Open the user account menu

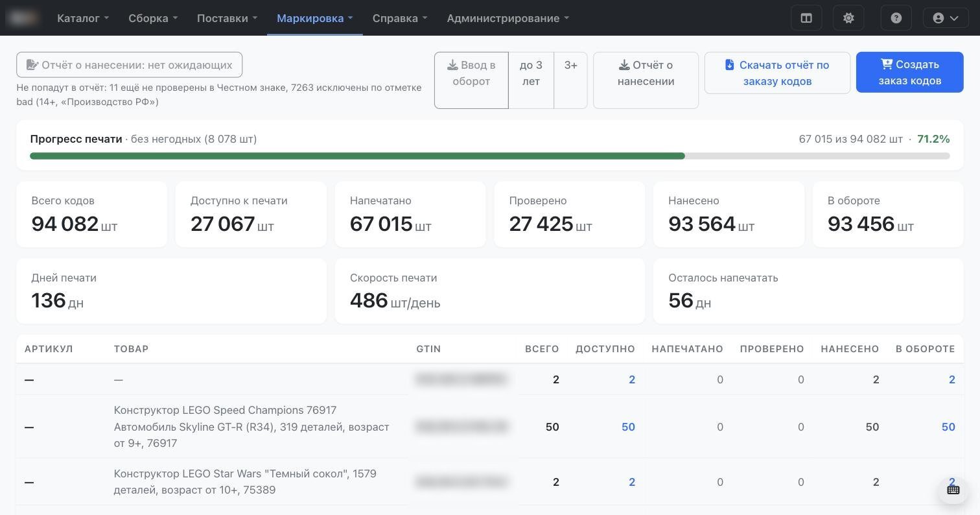click(x=946, y=18)
